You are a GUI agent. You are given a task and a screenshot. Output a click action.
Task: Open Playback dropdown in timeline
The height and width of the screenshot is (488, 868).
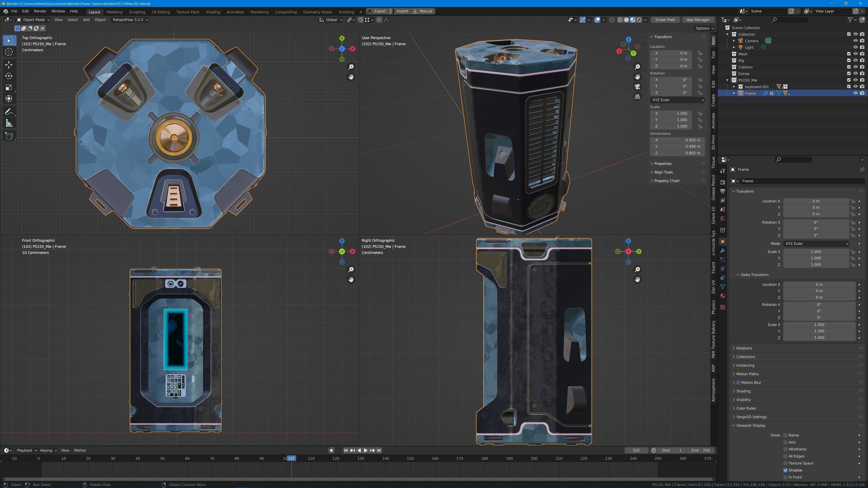27,450
